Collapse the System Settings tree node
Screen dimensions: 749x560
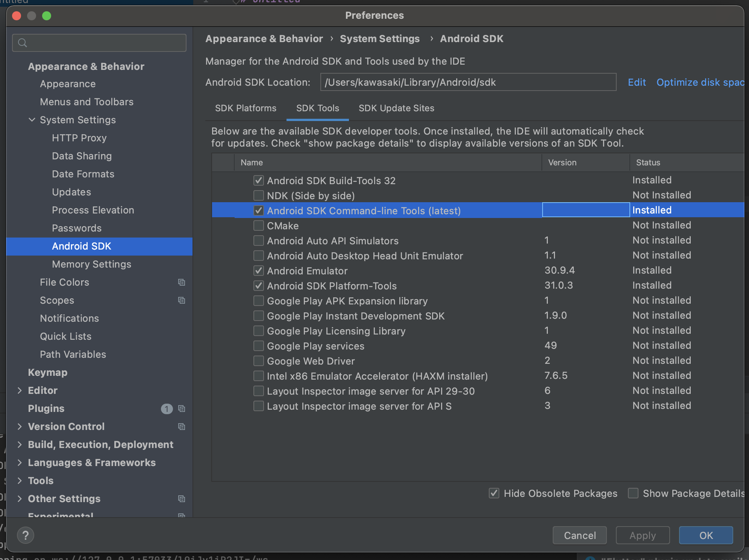click(x=32, y=120)
